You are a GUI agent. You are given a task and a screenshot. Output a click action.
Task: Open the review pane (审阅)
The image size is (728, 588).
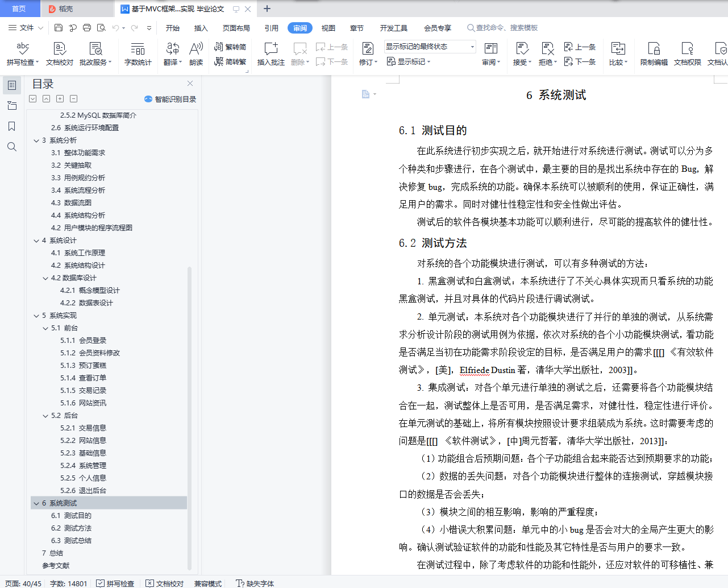coord(491,54)
